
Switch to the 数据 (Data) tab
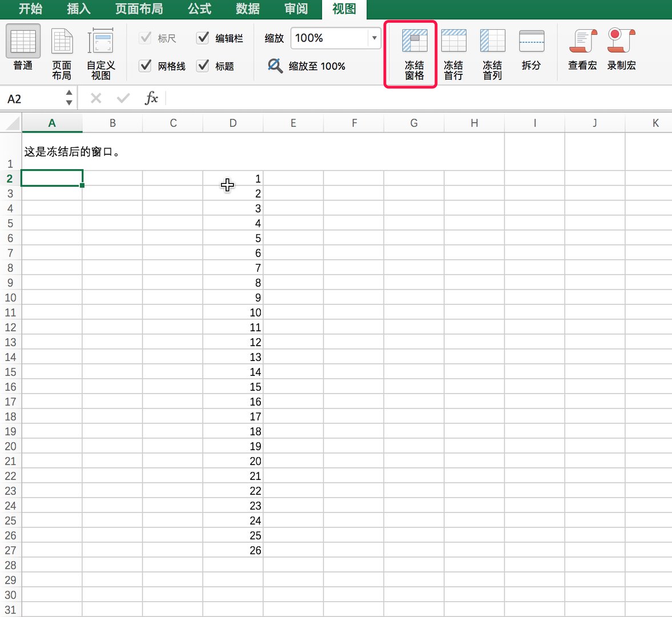tap(247, 9)
